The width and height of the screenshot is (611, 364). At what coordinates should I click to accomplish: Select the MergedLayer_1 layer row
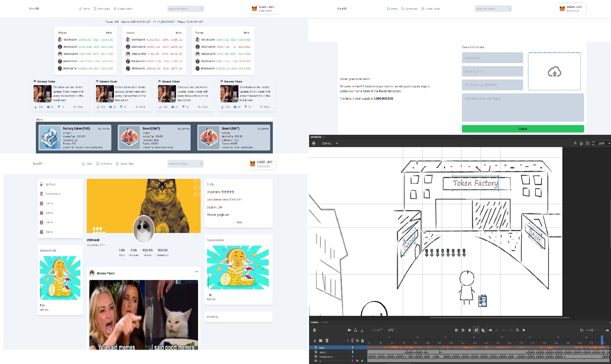(x=338, y=357)
